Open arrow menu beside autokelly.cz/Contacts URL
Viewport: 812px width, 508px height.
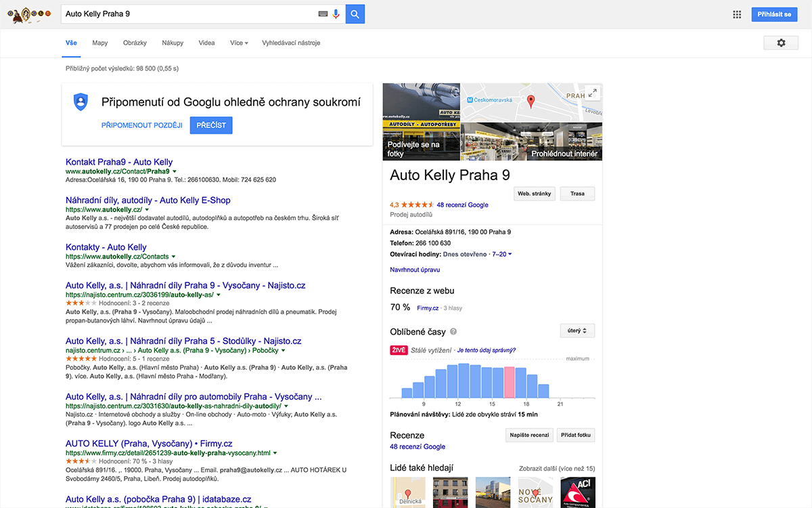[x=174, y=257]
